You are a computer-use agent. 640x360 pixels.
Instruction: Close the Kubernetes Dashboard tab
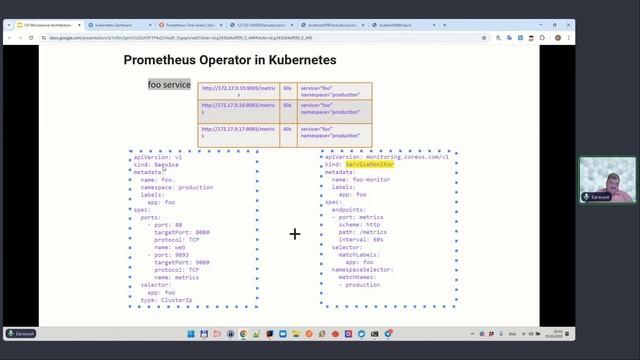pos(150,25)
